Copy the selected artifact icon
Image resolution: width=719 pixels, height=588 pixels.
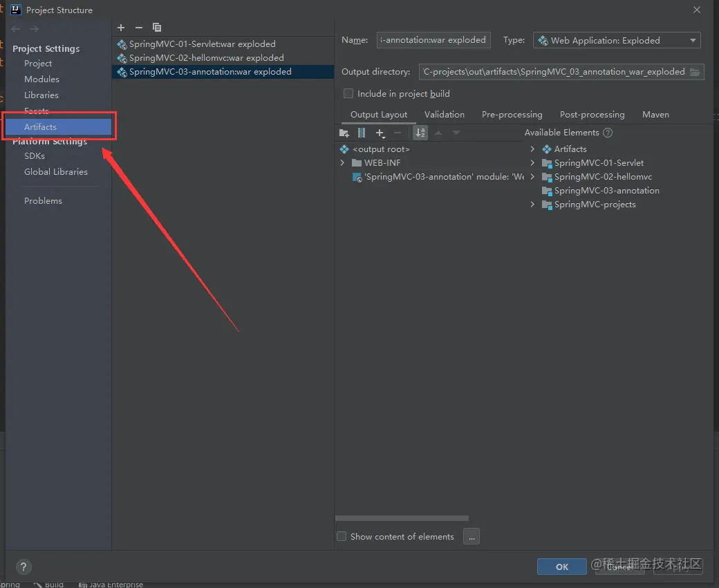coord(157,28)
